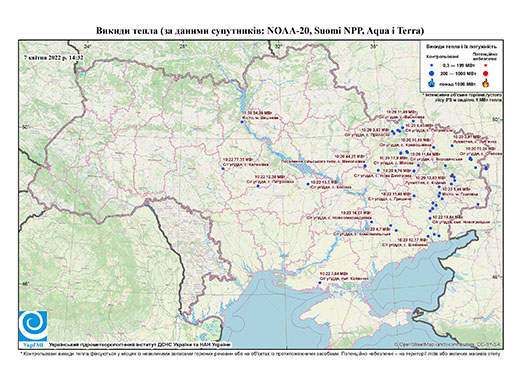Viewport: 520px width, 368px height.
Task: Click the small blue dot legend symbol
Action: 432,66
